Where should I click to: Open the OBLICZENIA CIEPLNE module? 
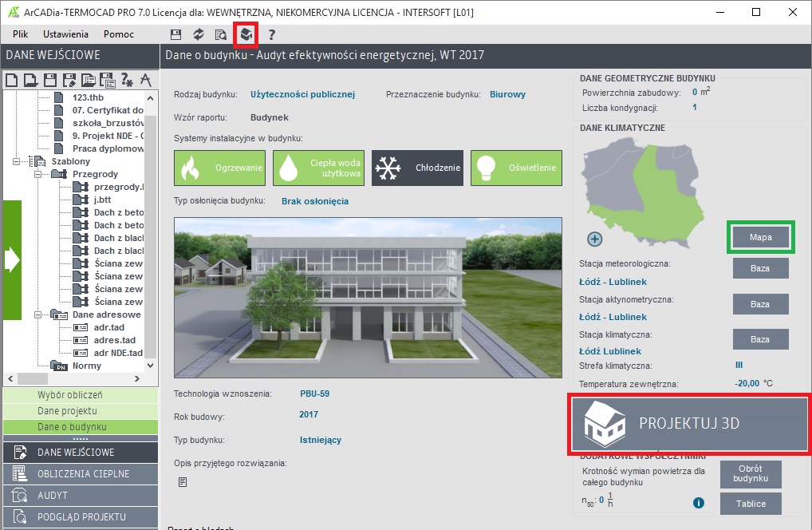(x=81, y=473)
